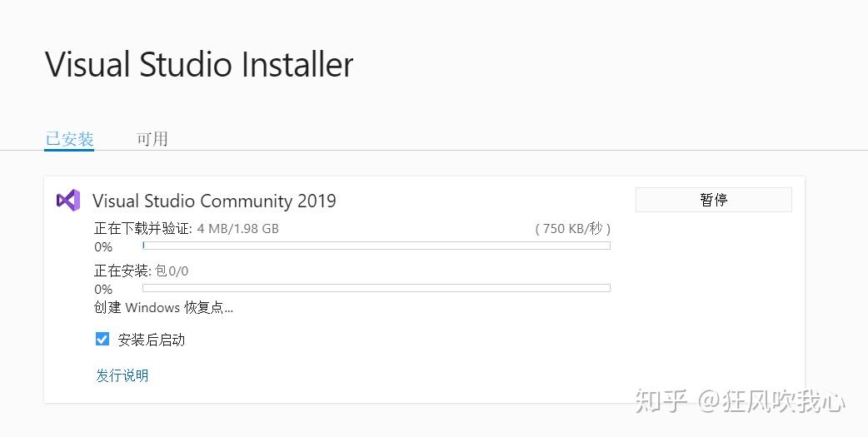Open the 发行说明 link
868x437 pixels.
click(122, 375)
